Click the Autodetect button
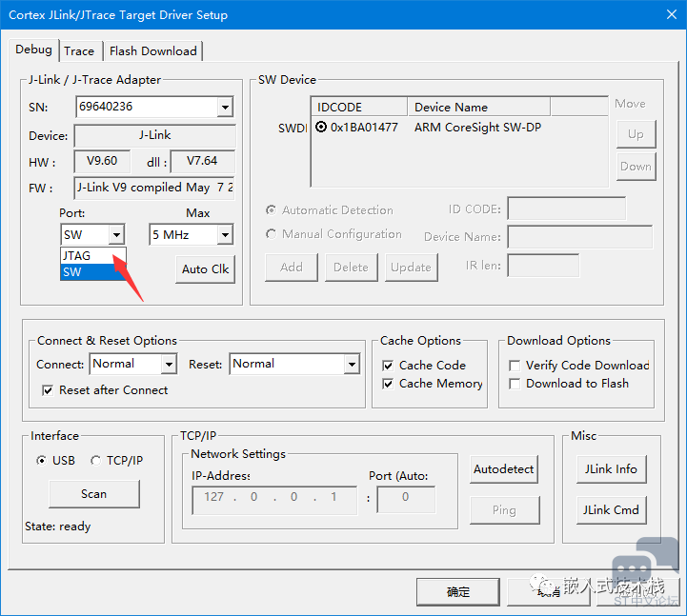The width and height of the screenshot is (687, 616). click(503, 469)
